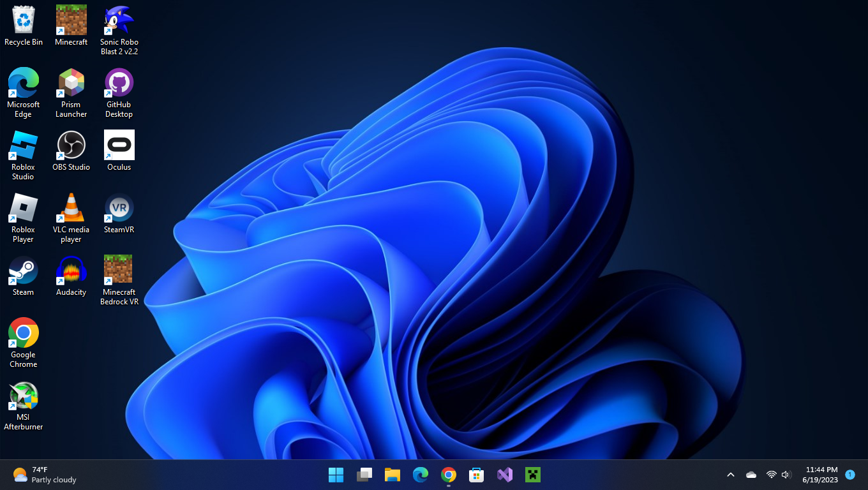Open the clock showing 11:44 PM
Viewport: 868px width, 490px height.
(x=821, y=475)
